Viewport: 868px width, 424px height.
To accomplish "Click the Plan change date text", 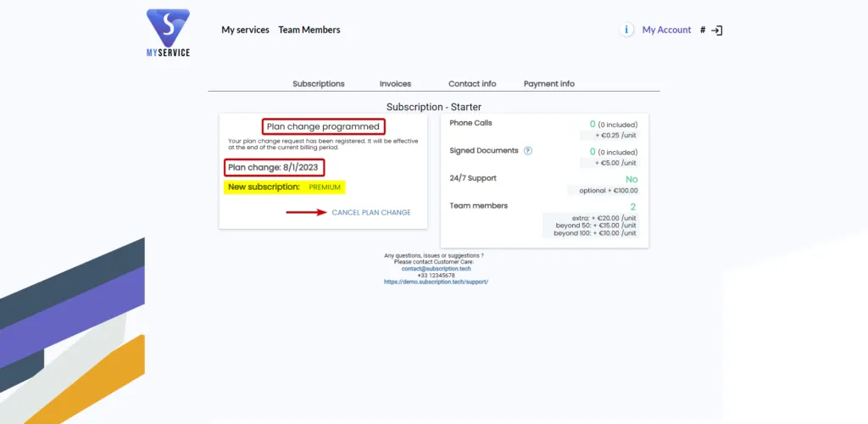I will pyautogui.click(x=274, y=167).
